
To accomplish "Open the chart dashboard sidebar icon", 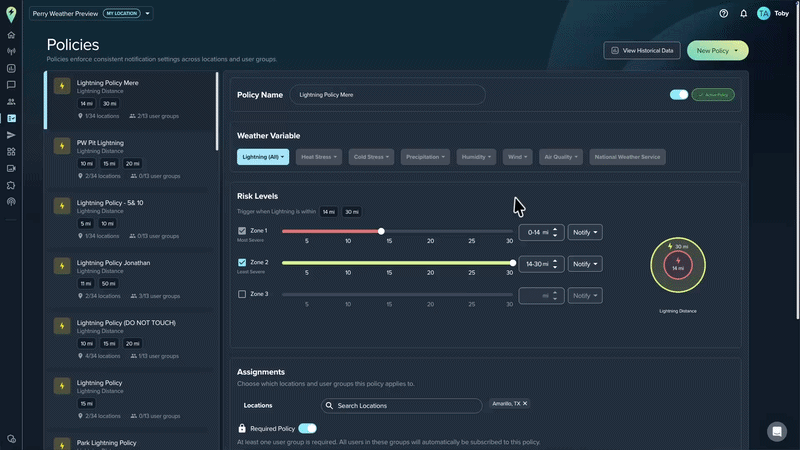I will tap(11, 68).
